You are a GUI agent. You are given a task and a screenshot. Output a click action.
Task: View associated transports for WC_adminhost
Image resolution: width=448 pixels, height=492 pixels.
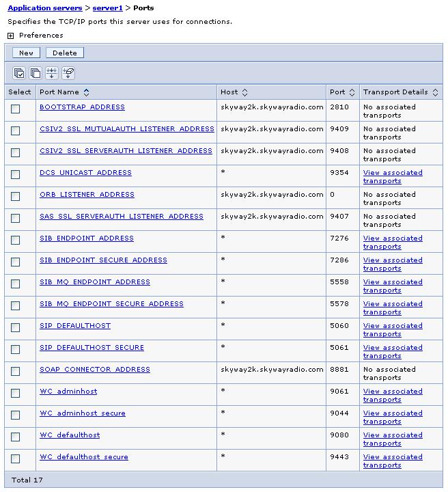393,396
